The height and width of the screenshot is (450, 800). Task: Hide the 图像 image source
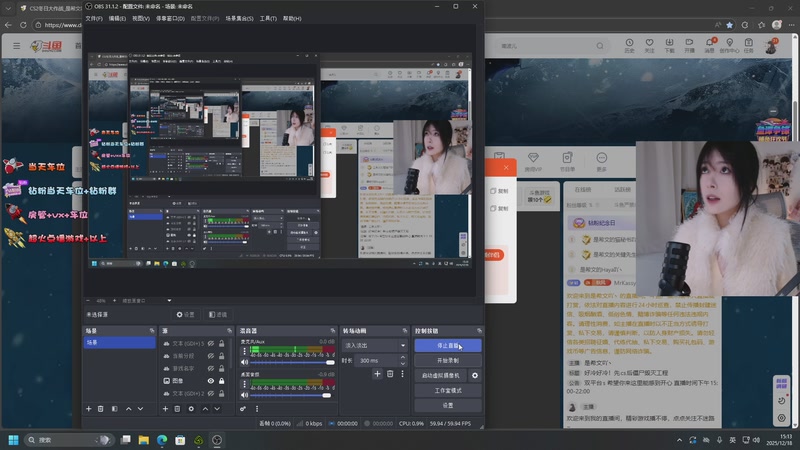click(x=211, y=381)
